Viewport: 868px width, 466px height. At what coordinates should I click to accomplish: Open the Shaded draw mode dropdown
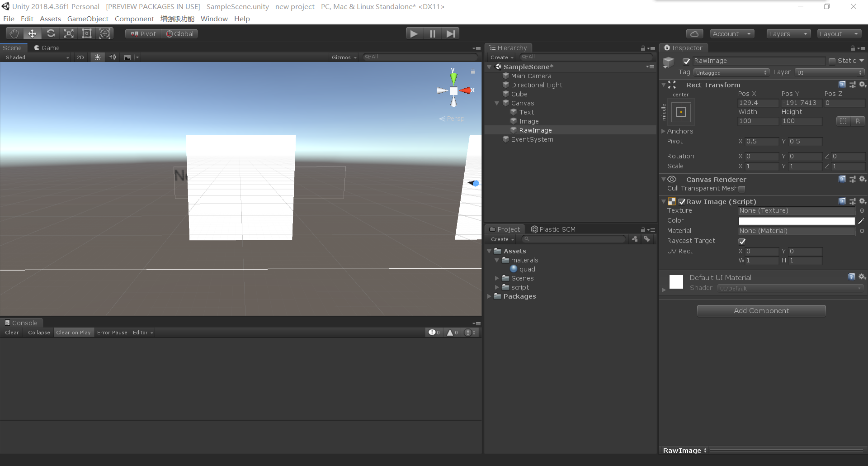pos(38,57)
